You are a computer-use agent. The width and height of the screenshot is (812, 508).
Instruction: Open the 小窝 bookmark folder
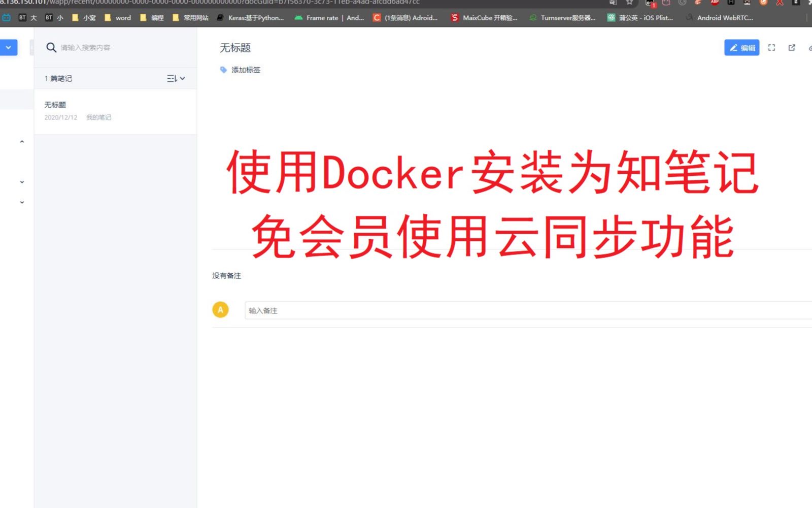coord(84,18)
